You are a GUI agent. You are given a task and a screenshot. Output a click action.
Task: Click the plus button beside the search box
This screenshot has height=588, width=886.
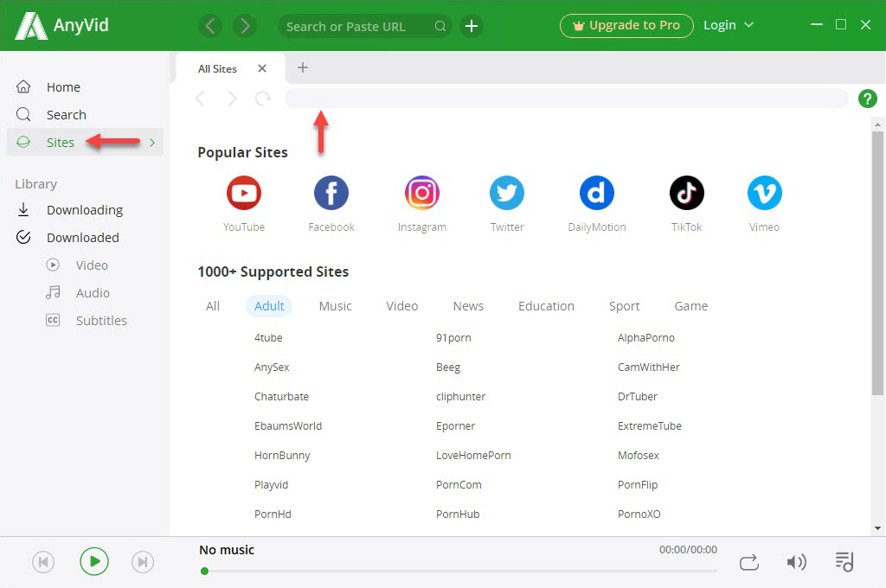pos(472,26)
